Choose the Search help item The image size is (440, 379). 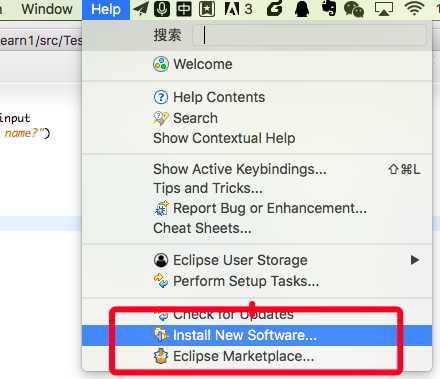click(257, 118)
